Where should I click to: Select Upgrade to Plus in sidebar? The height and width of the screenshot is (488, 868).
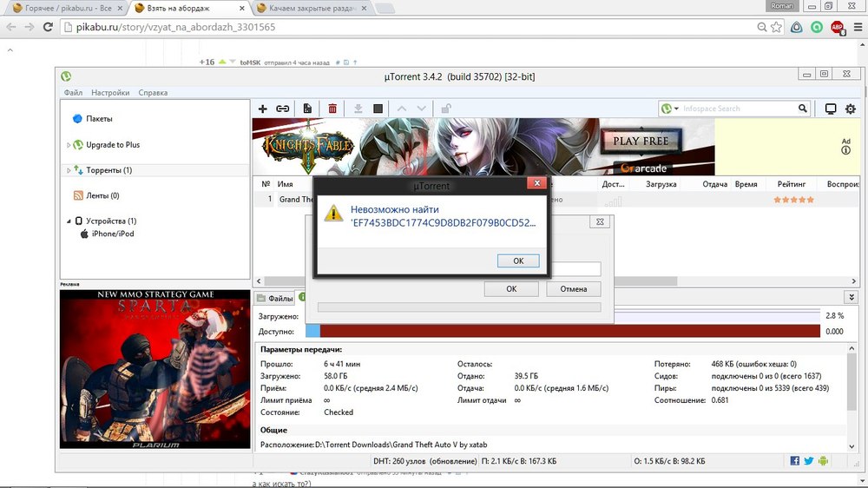coord(113,144)
